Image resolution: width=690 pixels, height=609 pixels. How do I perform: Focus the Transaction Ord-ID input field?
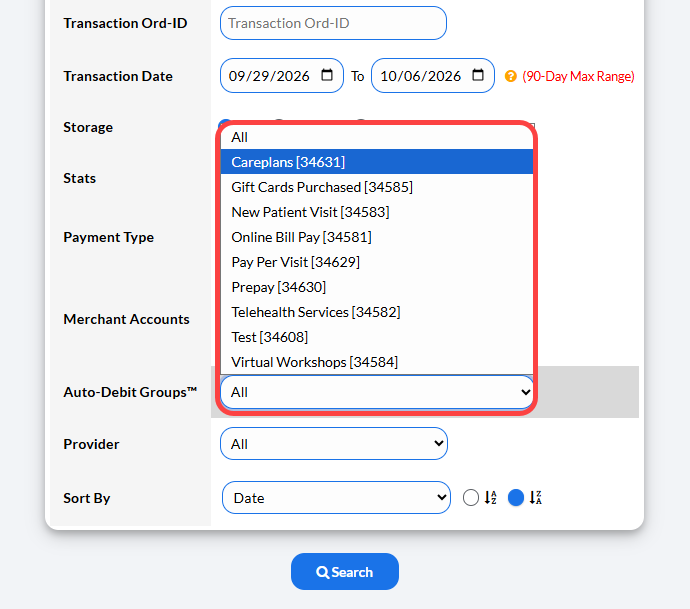click(334, 23)
